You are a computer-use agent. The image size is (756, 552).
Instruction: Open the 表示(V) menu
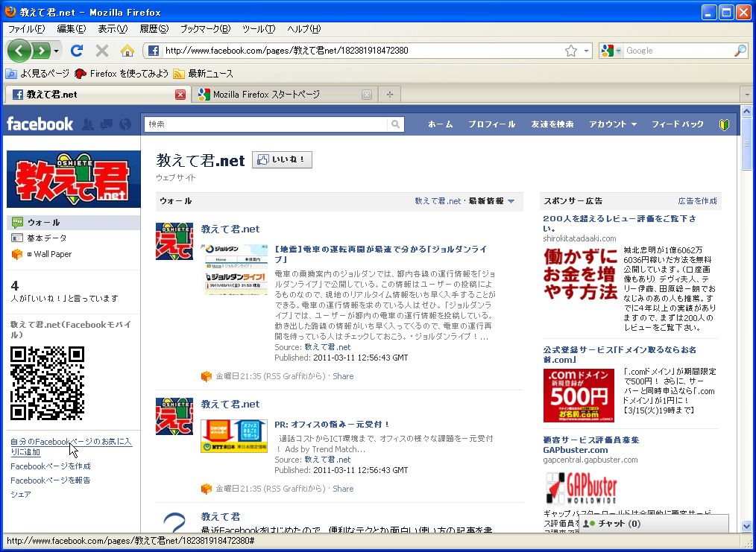coord(113,29)
